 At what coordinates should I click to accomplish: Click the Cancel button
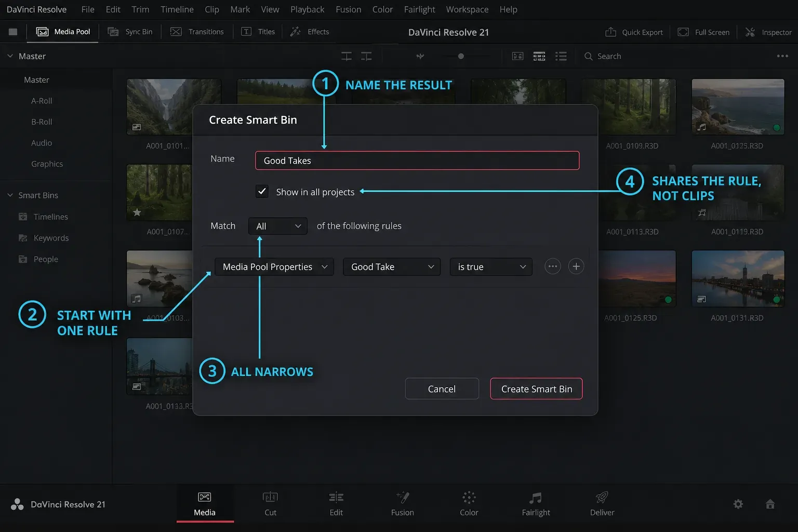click(x=442, y=389)
